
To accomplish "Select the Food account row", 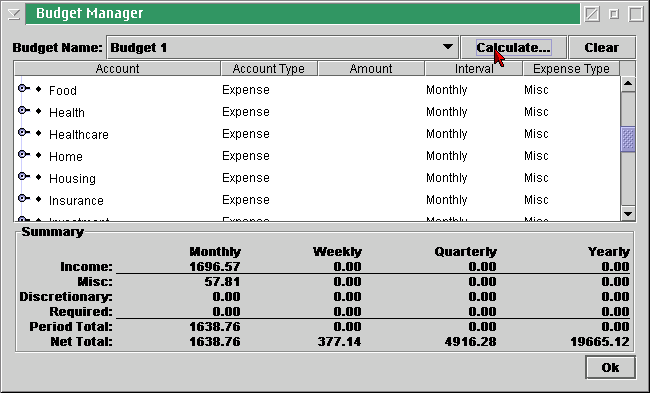I will coord(317,90).
